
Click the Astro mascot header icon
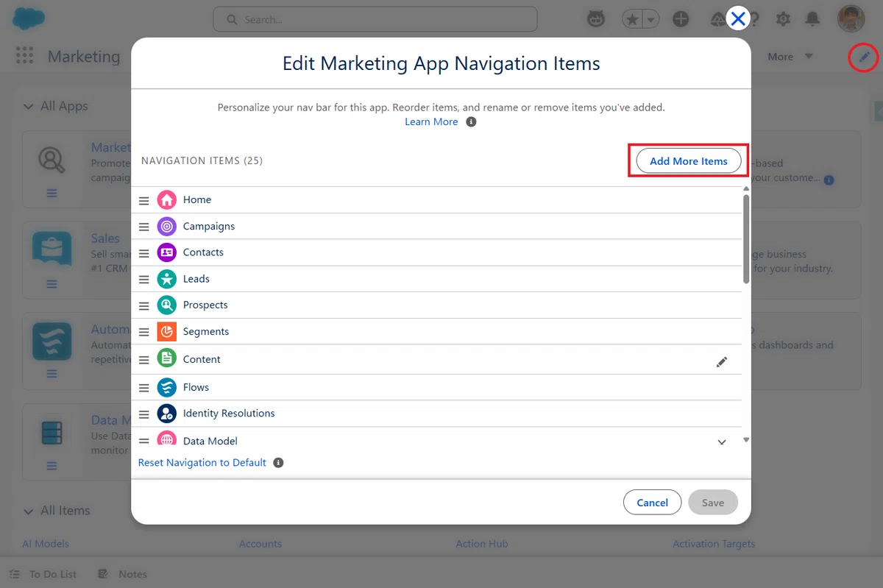(596, 19)
